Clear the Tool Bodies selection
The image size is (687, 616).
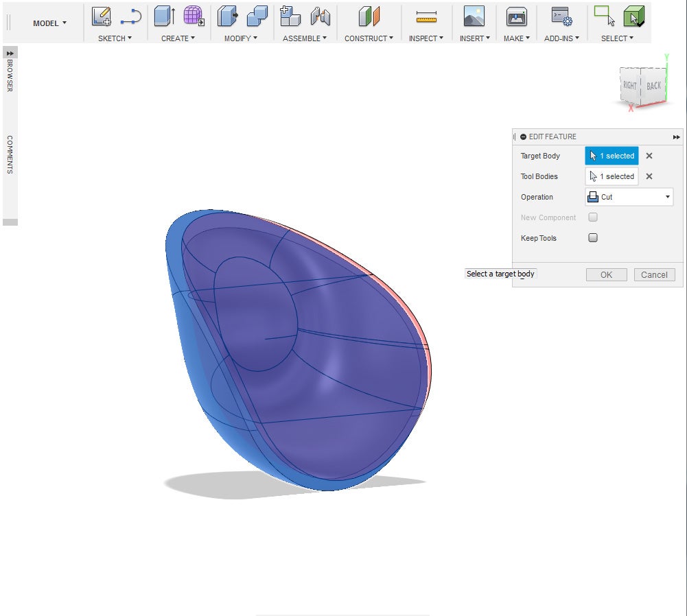(x=649, y=176)
